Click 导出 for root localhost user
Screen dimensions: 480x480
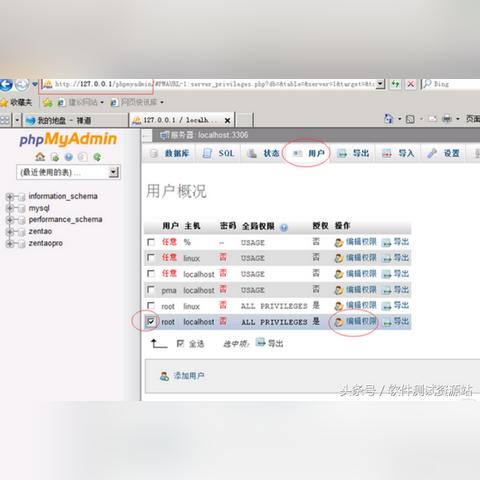point(401,321)
